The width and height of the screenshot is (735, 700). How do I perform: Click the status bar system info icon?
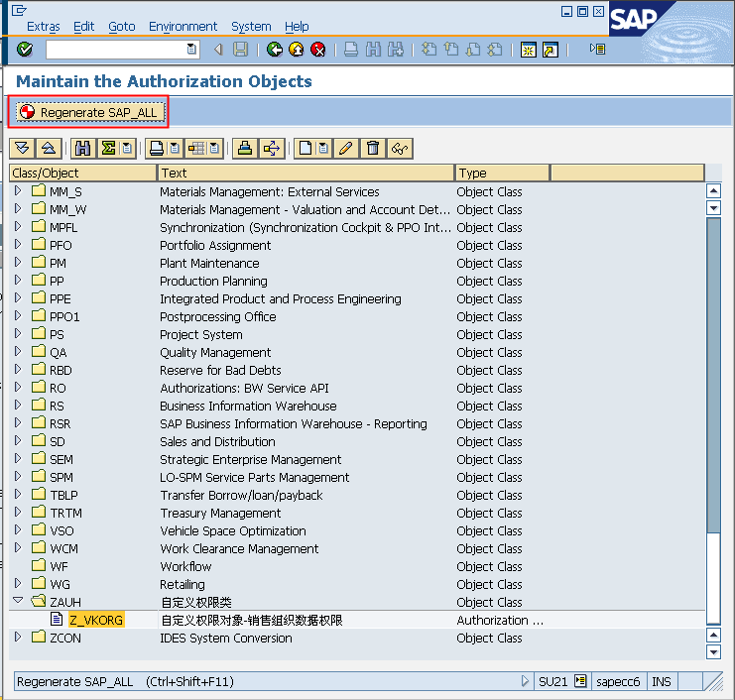point(580,681)
